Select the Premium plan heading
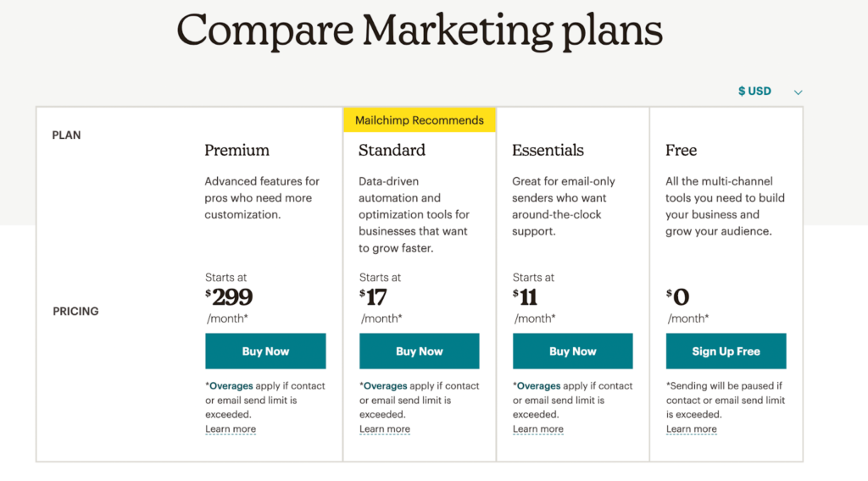868x481 pixels. tap(237, 151)
